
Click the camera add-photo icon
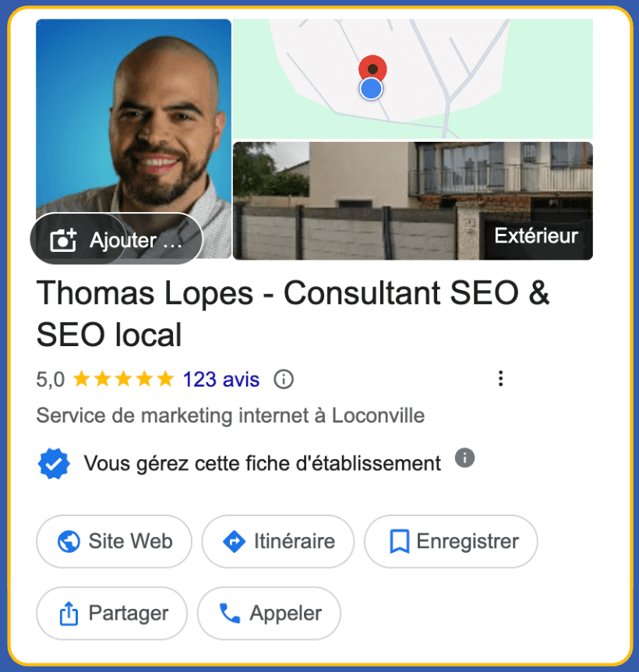click(x=63, y=239)
